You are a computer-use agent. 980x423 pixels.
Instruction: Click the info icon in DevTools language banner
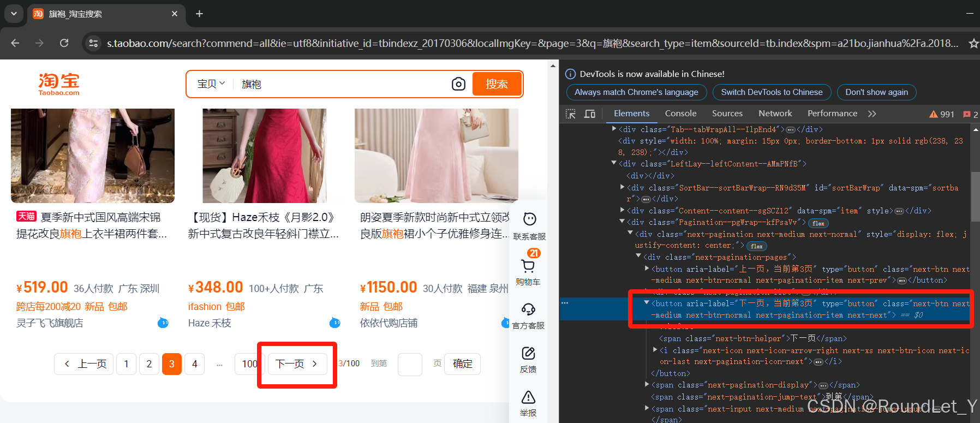(x=570, y=74)
